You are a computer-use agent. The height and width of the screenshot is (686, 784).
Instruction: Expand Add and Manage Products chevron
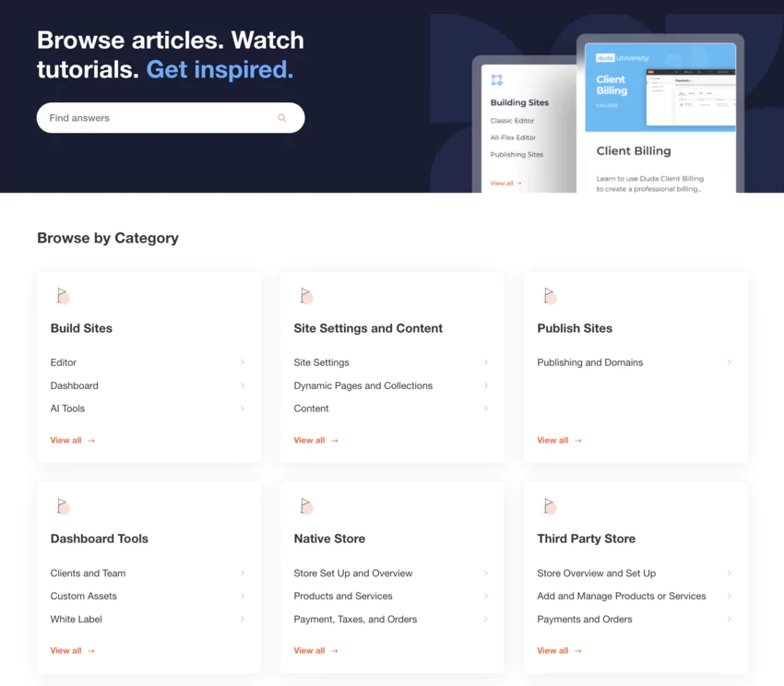[730, 596]
